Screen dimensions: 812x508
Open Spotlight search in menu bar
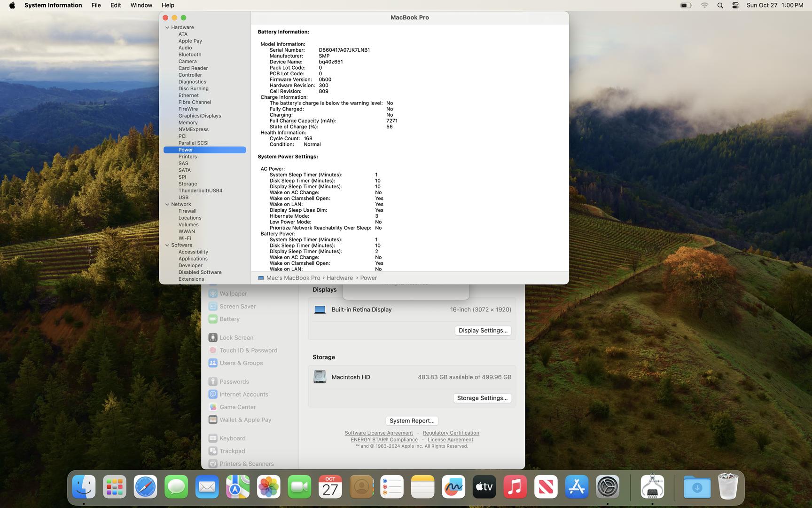coord(720,5)
